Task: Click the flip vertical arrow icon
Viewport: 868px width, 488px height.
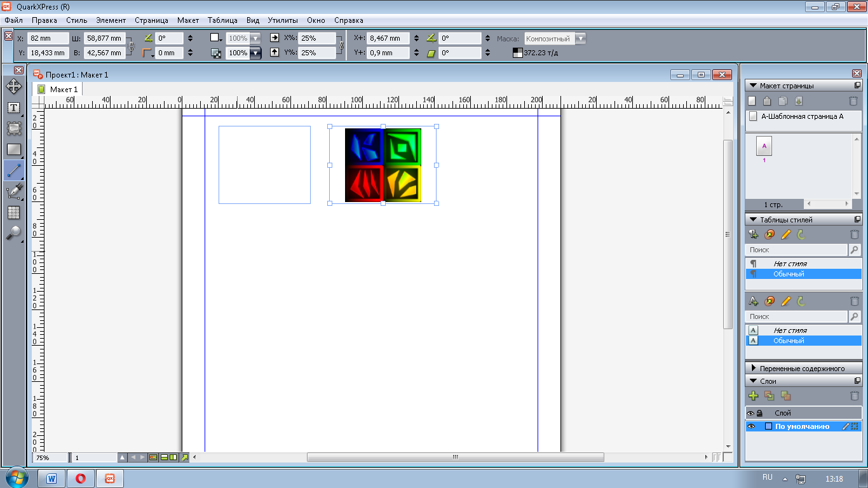Action: pos(275,53)
